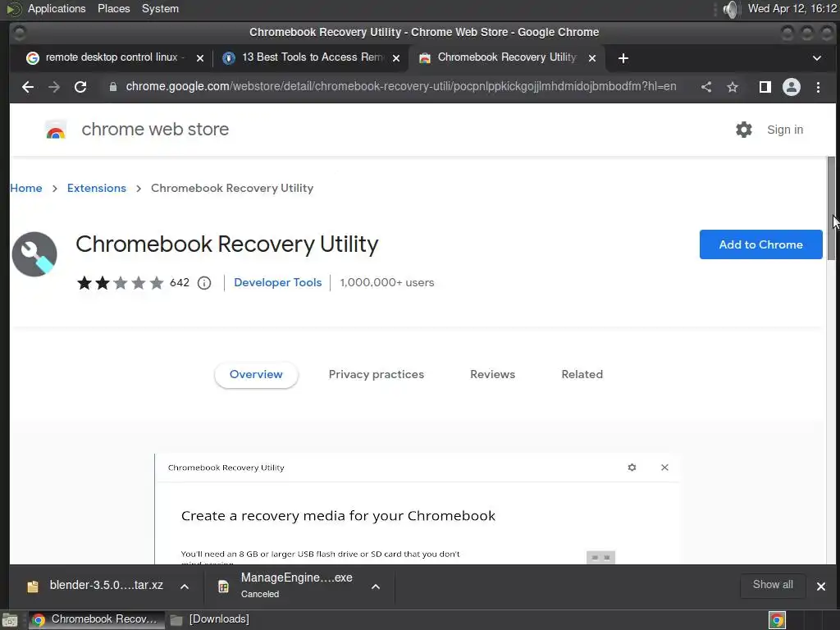Click the rating info icon next to 642
Viewport: 840px width, 630px height.
pyautogui.click(x=204, y=283)
